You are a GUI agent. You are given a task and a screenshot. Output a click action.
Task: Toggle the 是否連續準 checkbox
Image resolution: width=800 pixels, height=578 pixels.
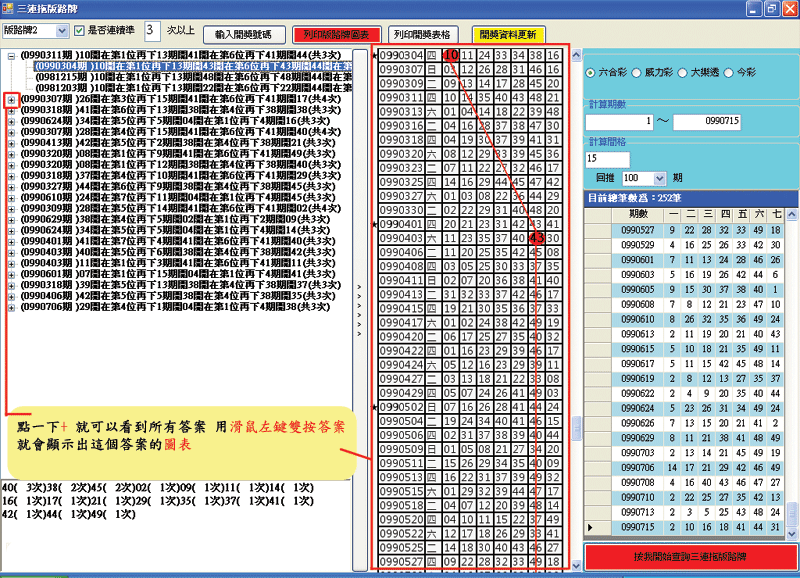point(80,31)
